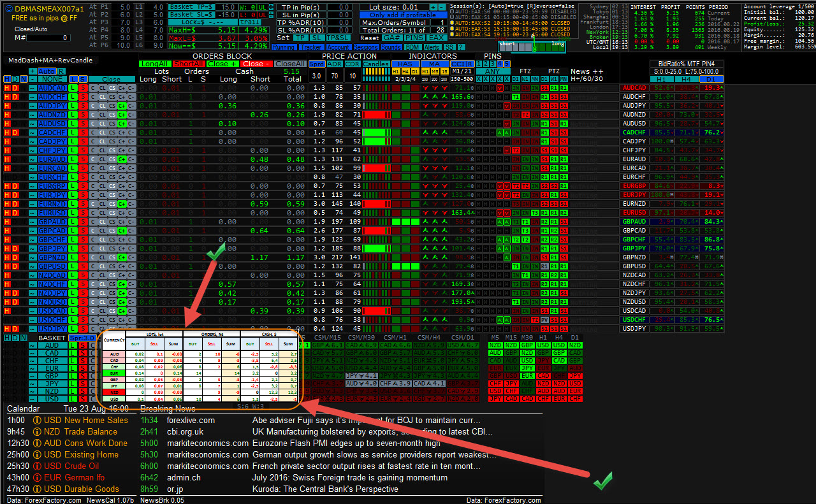Click the M# input field
816x504 pixels.
[48, 38]
